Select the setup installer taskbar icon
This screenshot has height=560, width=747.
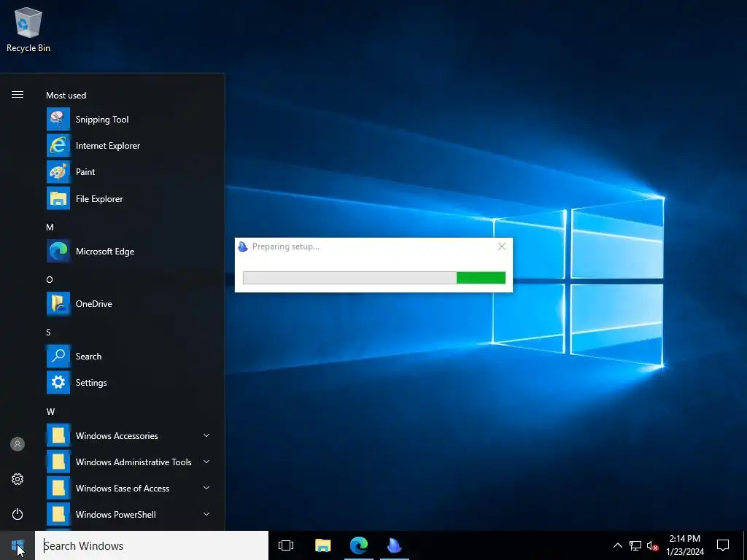pyautogui.click(x=395, y=545)
